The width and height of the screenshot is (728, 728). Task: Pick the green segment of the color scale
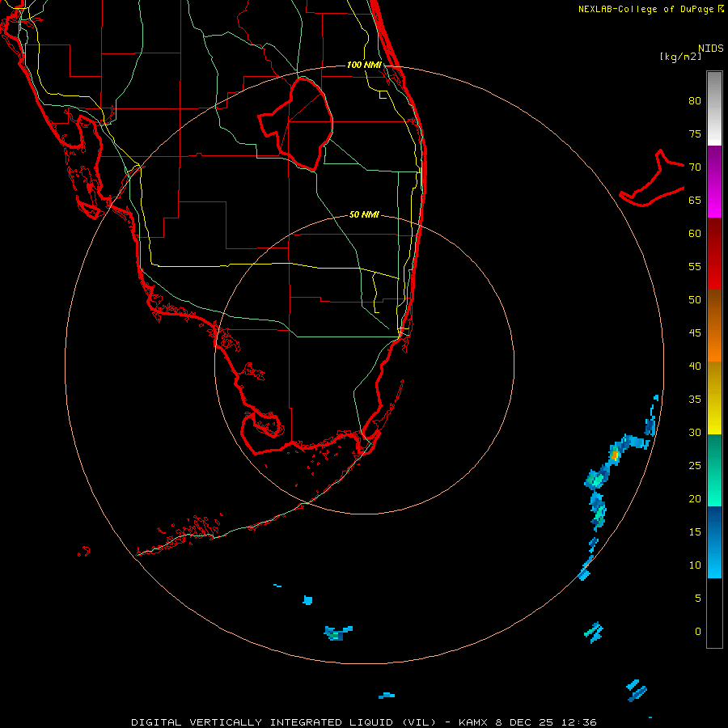pos(714,470)
